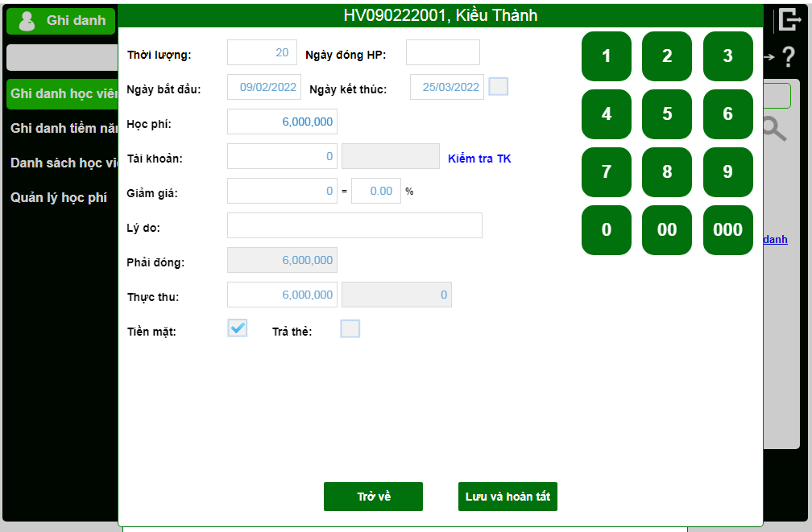
Task: Uncheck the Tiền mặt checkbox
Action: 237,328
